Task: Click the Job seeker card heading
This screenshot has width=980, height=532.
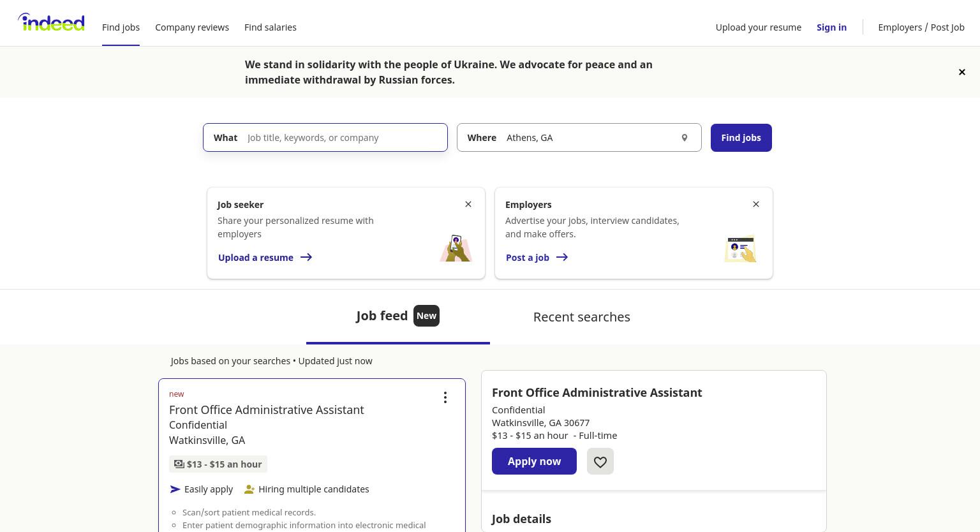Action: 241,205
